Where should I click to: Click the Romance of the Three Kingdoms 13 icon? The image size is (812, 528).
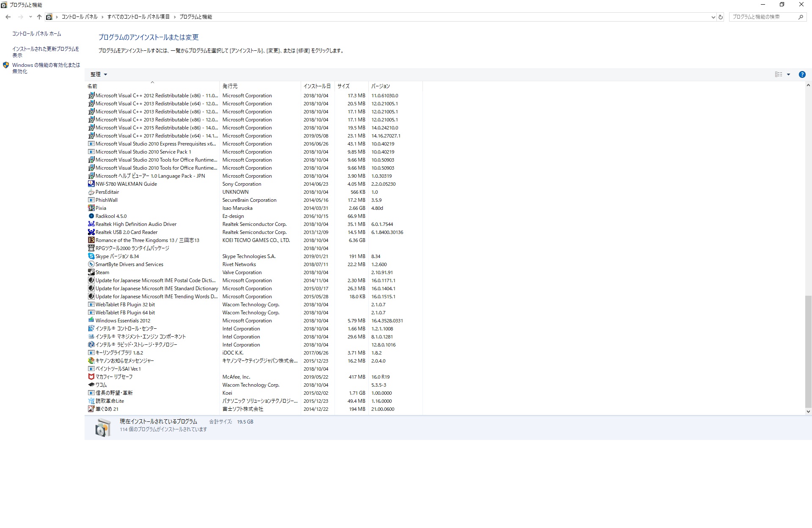coord(91,240)
